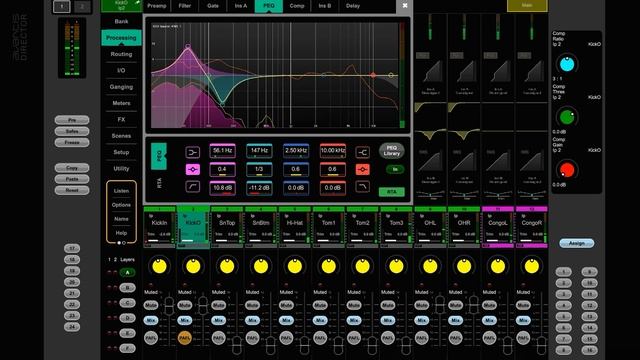Switch to the RTA vertical tab
Image resolution: width=640 pixels, height=360 pixels.
(159, 183)
